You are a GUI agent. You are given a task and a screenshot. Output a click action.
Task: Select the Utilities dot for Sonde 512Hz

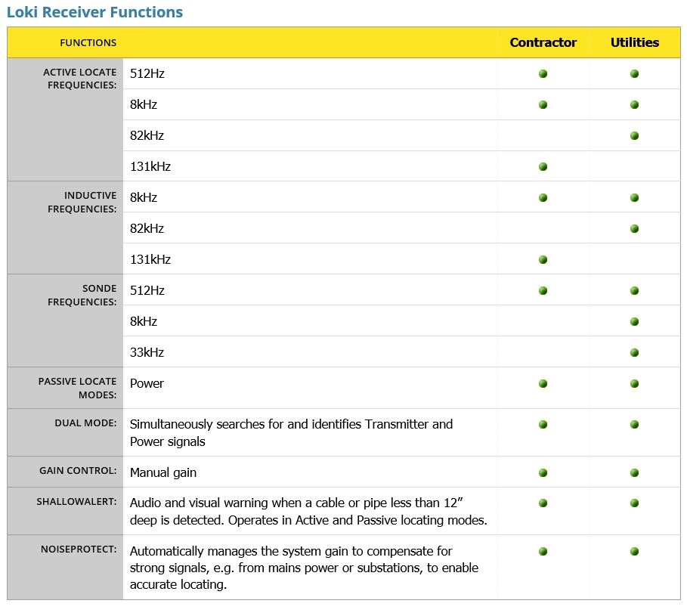[x=634, y=290]
